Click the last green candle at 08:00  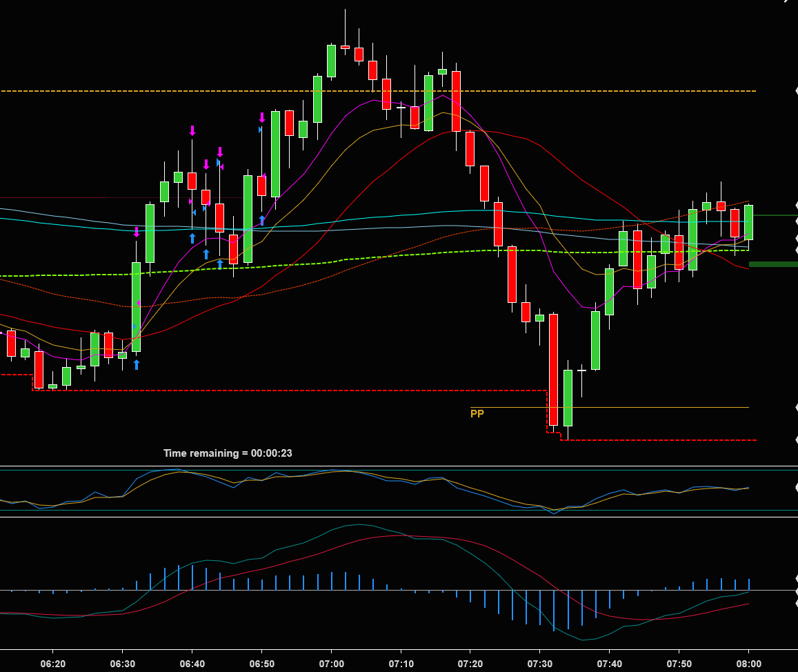pos(748,222)
